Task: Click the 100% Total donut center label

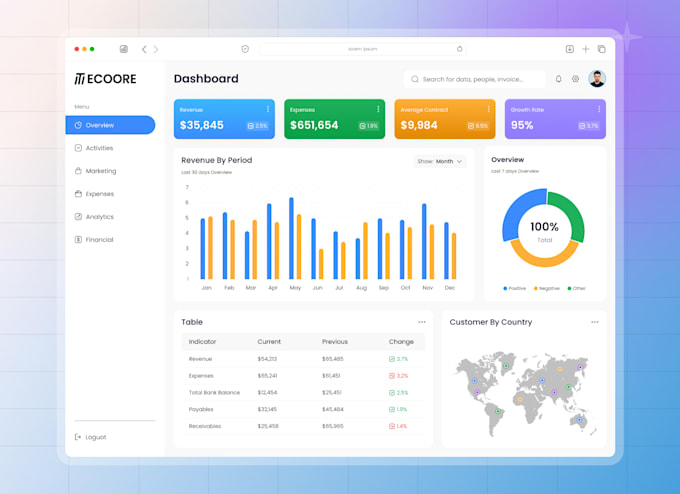Action: pyautogui.click(x=544, y=232)
